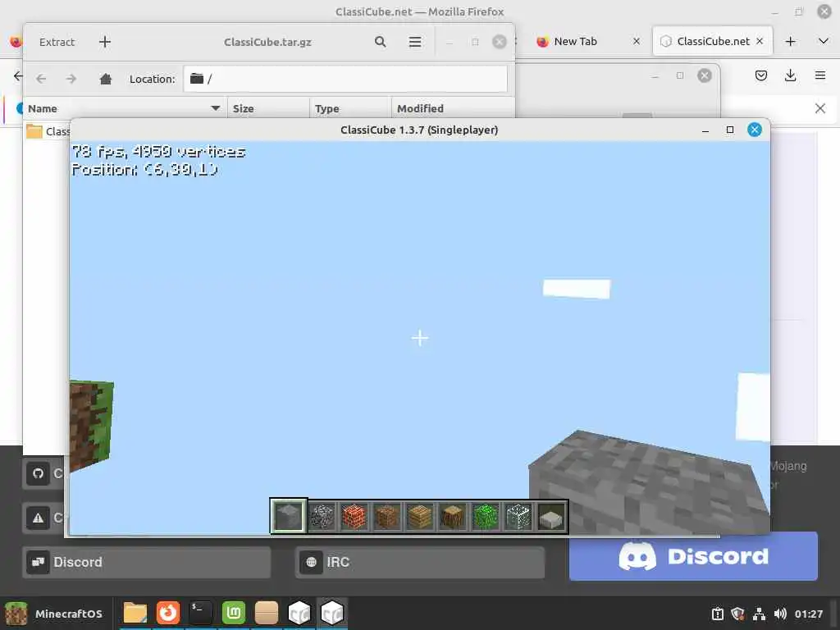The width and height of the screenshot is (840, 630).
Task: Open the terminal icon in the taskbar
Action: [x=201, y=613]
